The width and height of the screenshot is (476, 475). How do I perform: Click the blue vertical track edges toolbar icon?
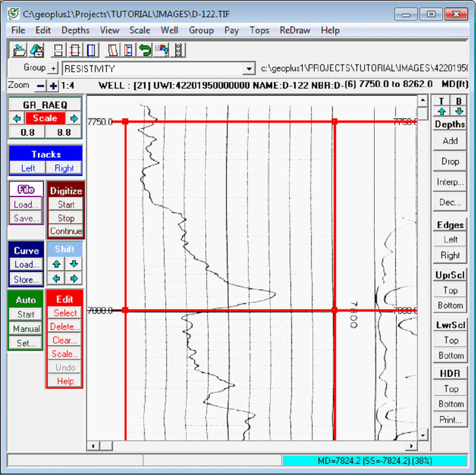pos(92,50)
